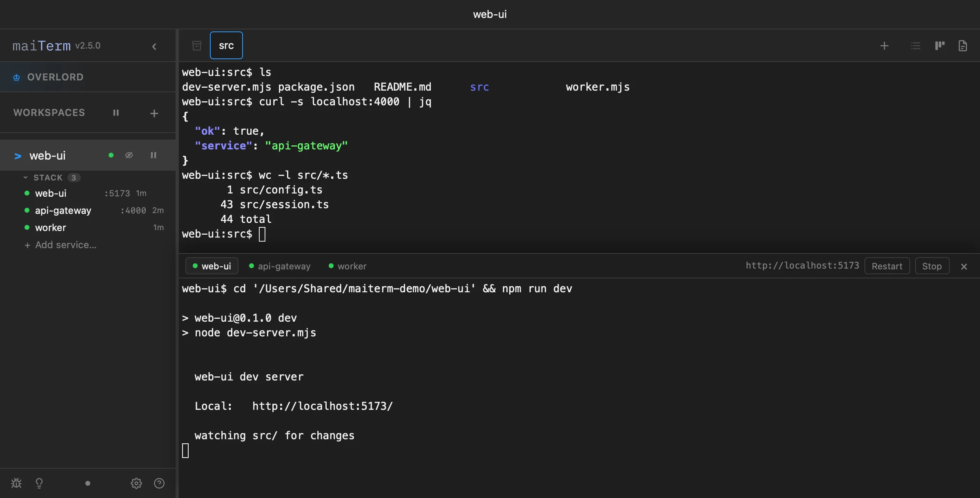Collapse the STACK section
Screen dimensions: 980x498
coord(26,178)
